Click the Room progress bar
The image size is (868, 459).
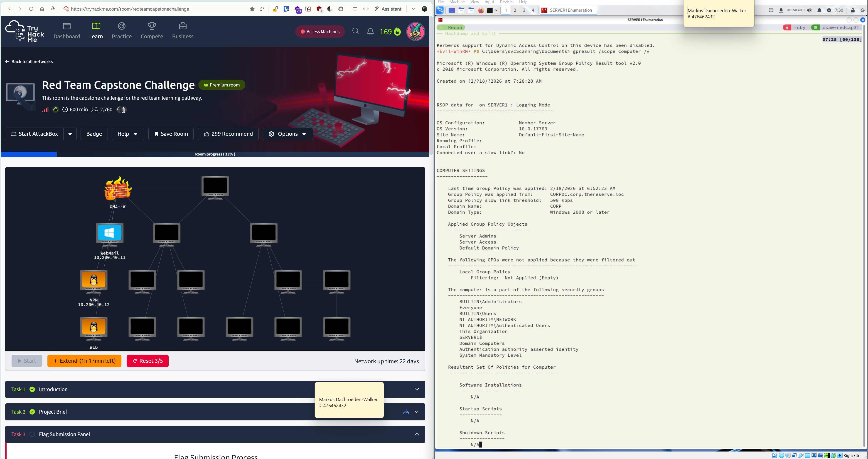(x=215, y=154)
